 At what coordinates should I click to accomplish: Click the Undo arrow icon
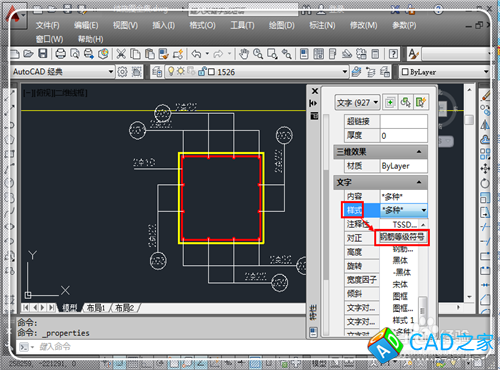pyautogui.click(x=196, y=54)
